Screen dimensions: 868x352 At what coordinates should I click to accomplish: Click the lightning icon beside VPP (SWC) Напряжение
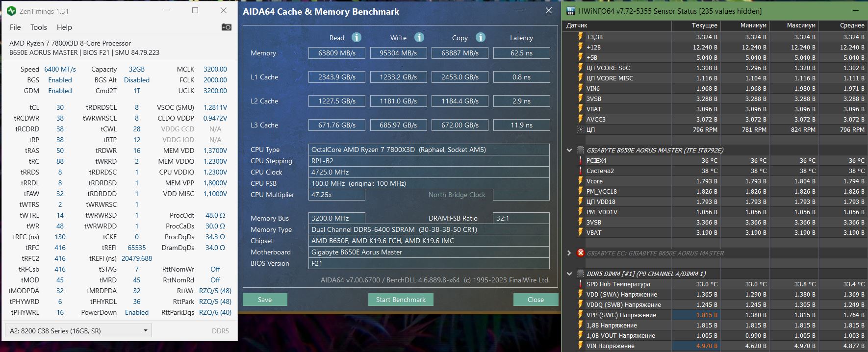(x=581, y=315)
